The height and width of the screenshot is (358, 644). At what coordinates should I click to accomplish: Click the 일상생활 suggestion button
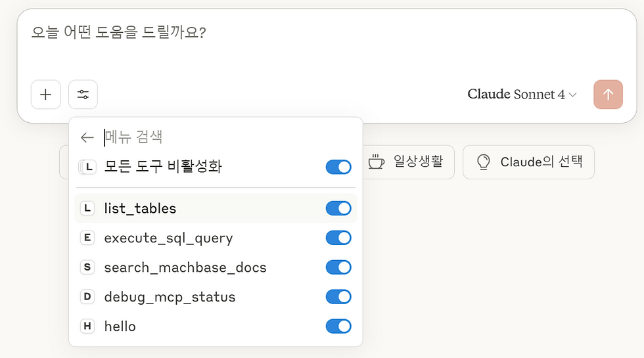point(408,162)
